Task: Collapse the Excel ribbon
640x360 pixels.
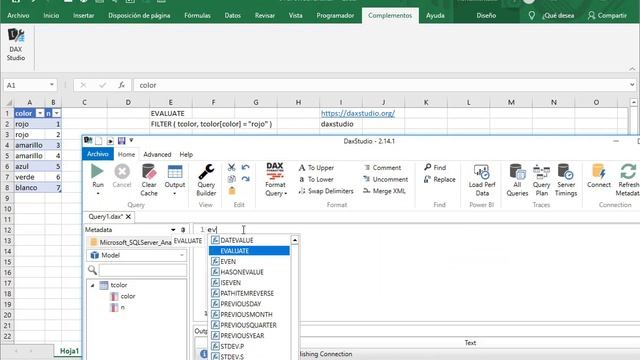Action: tap(632, 69)
